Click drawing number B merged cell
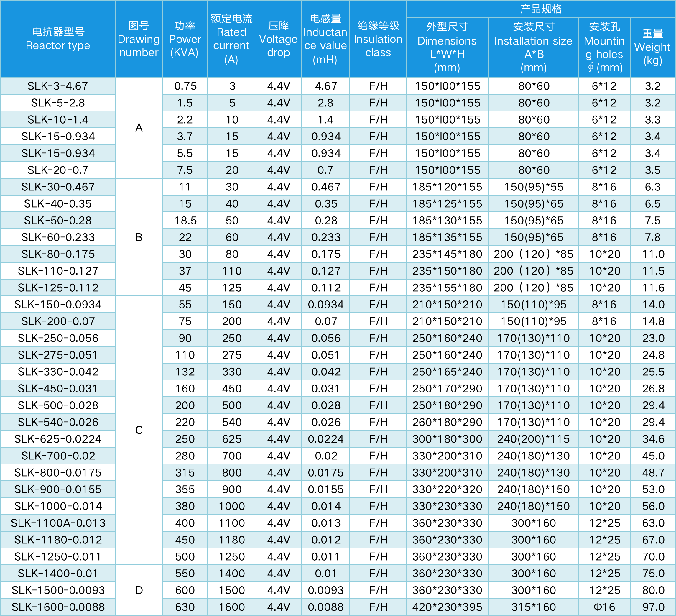The width and height of the screenshot is (676, 616). (x=139, y=237)
